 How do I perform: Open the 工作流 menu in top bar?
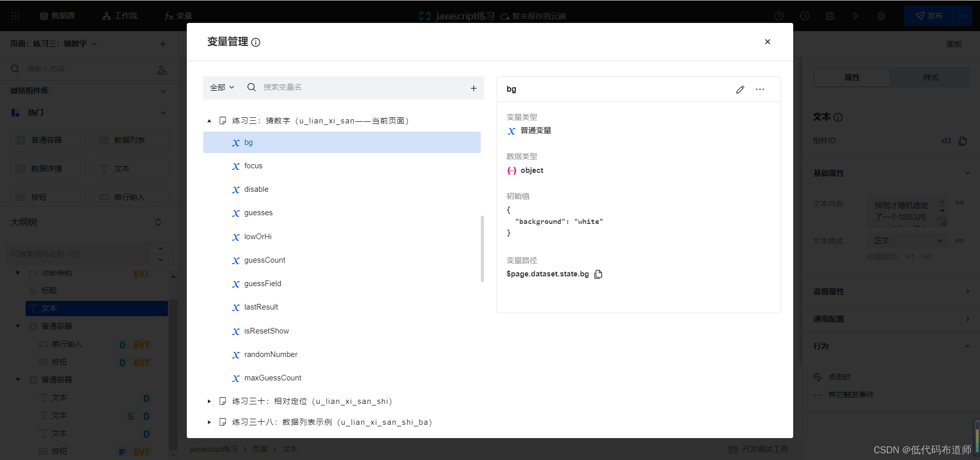click(x=120, y=16)
